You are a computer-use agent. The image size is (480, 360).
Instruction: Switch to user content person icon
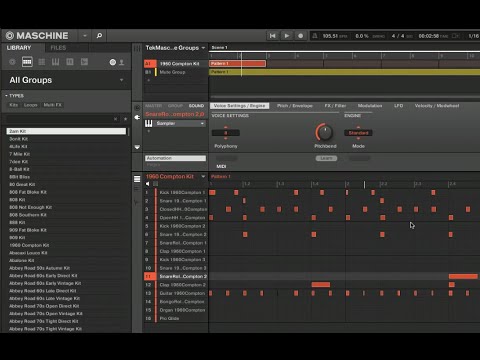(122, 62)
